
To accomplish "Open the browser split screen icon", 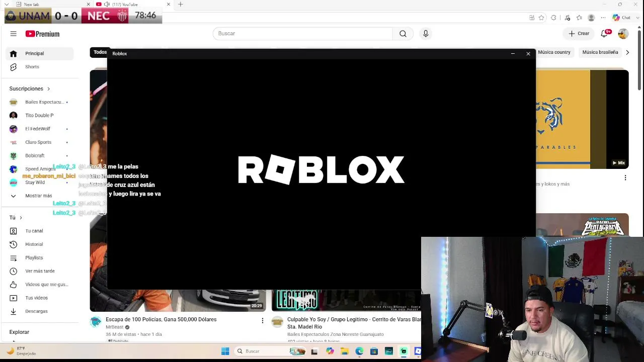I will (532, 18).
